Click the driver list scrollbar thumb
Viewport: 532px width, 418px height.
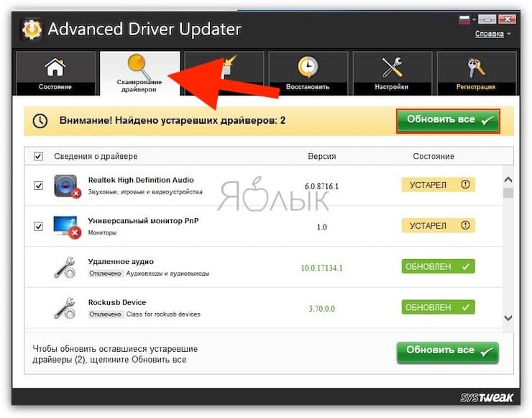point(508,193)
